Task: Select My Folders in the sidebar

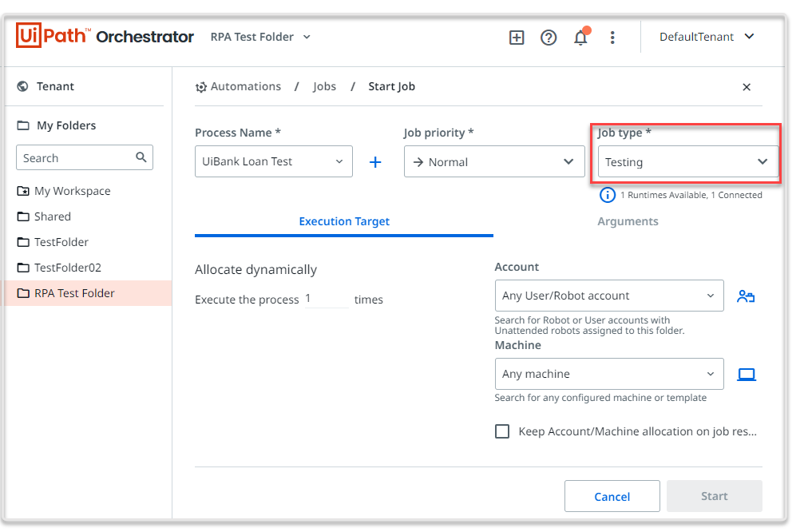Action: click(x=66, y=125)
